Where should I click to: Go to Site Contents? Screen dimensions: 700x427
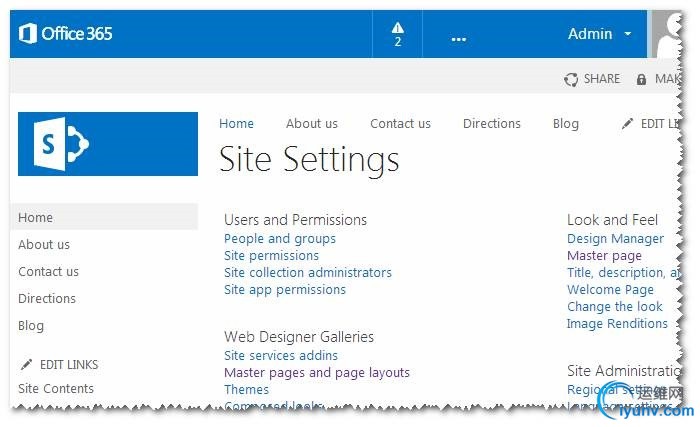pyautogui.click(x=56, y=389)
